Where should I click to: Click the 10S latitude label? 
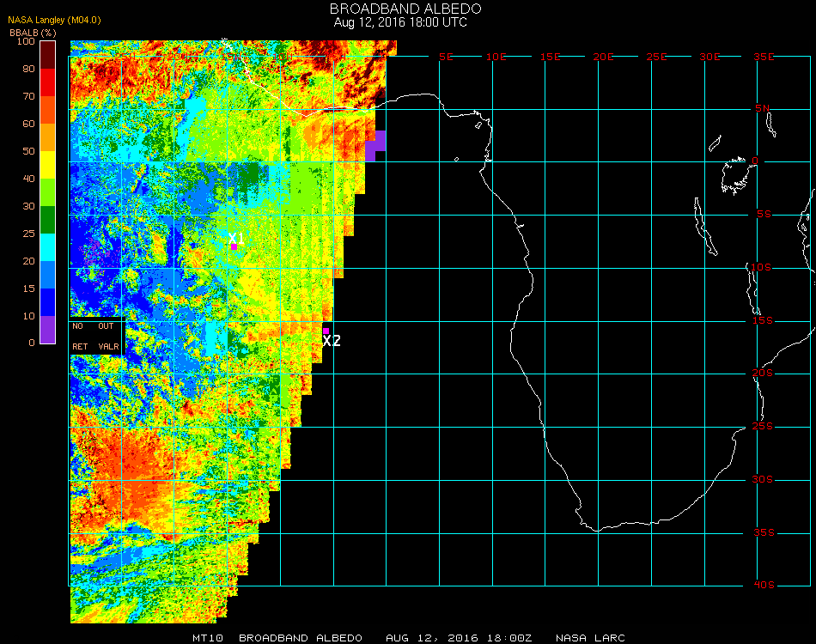coord(761,267)
